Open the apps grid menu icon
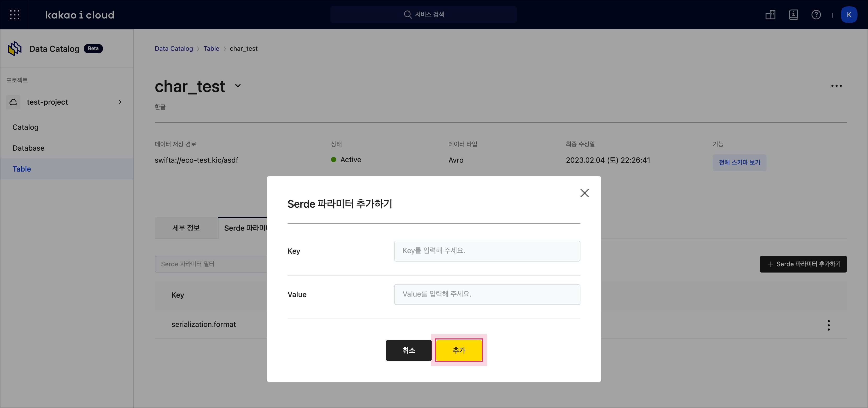Viewport: 868px width, 408px height. coord(14,14)
